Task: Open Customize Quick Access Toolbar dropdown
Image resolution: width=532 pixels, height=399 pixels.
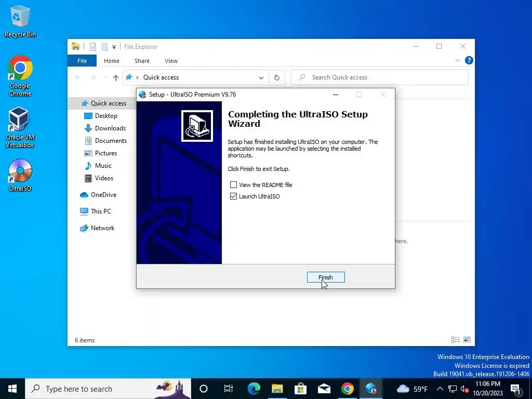Action: coord(114,47)
